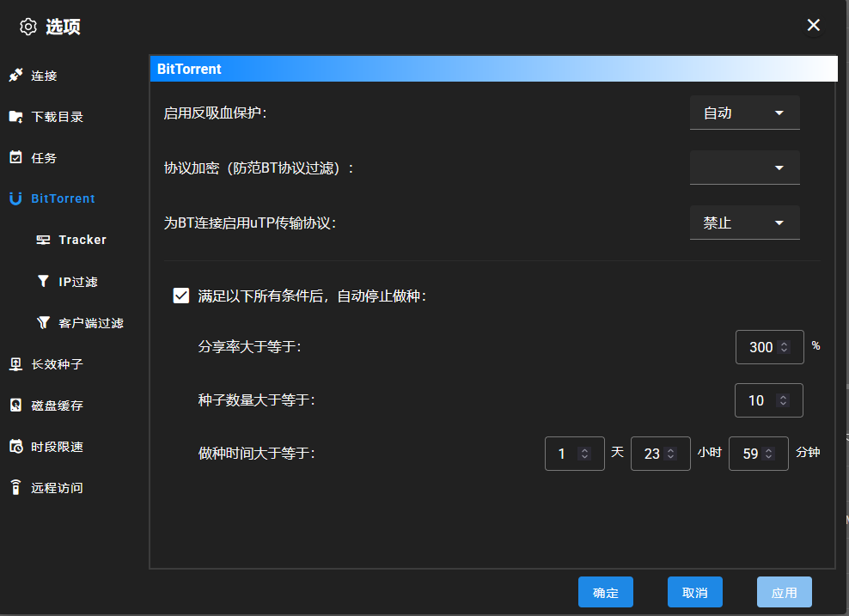
Task: Click the disk icon beside 磁盘缓存
Action: [x=15, y=406]
